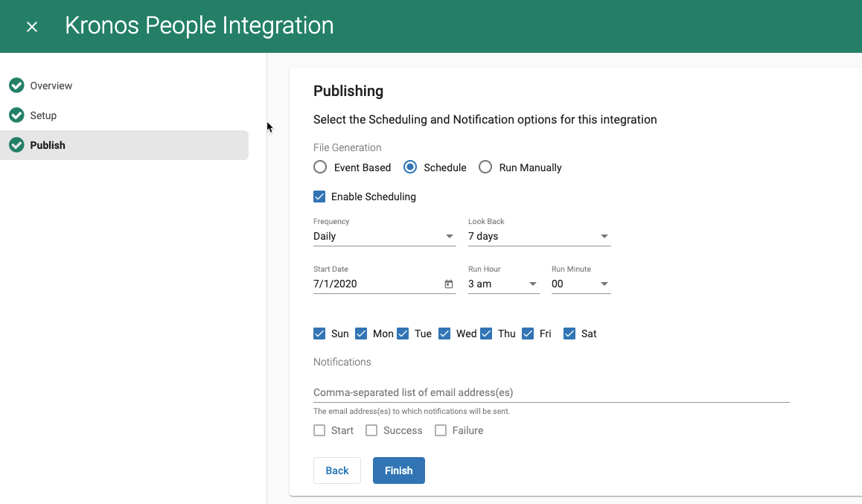Open the Look Back dropdown showing 7 days
Screen dimensions: 862x504
click(539, 236)
